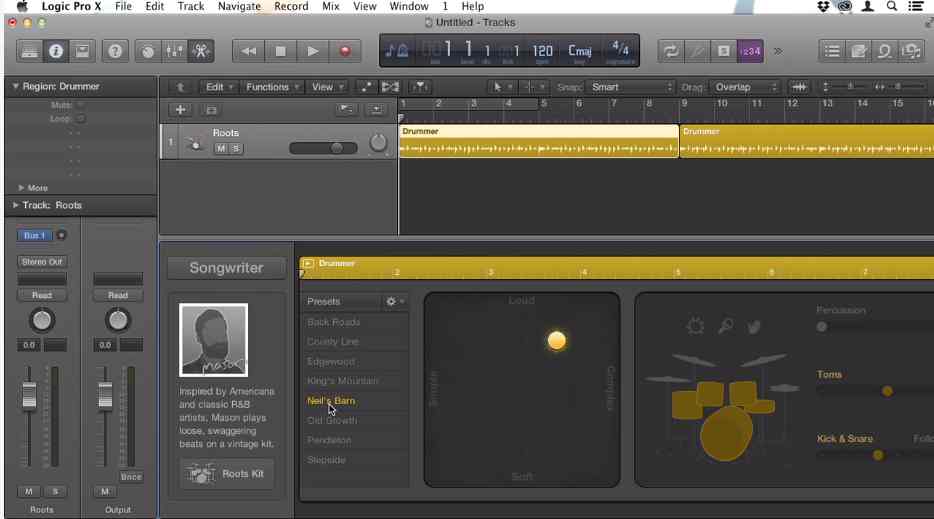The width and height of the screenshot is (934, 519).
Task: Open the View dropdown in Tracks area
Action: tap(327, 87)
